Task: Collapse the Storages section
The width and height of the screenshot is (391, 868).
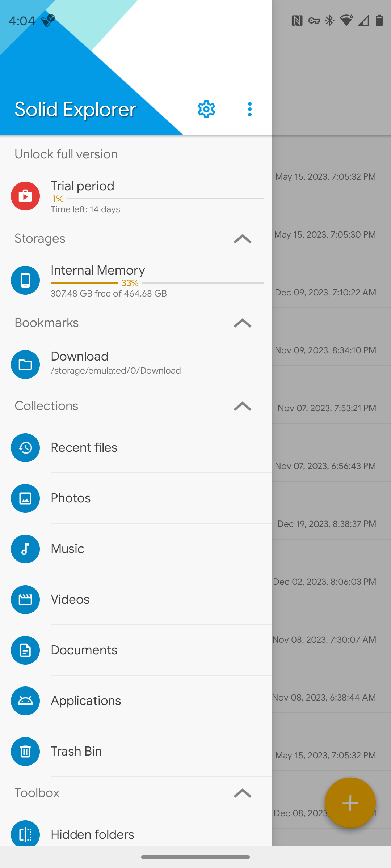Action: click(x=242, y=239)
